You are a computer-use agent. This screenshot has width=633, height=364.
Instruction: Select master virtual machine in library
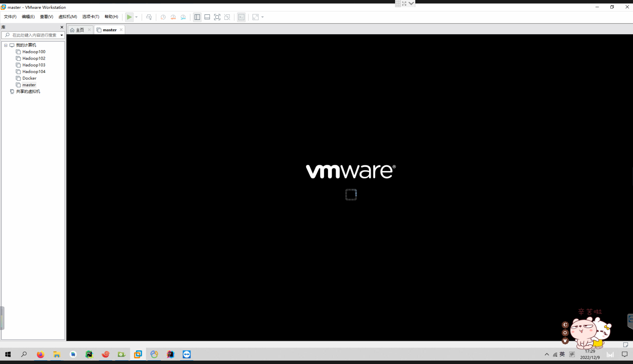tap(29, 85)
